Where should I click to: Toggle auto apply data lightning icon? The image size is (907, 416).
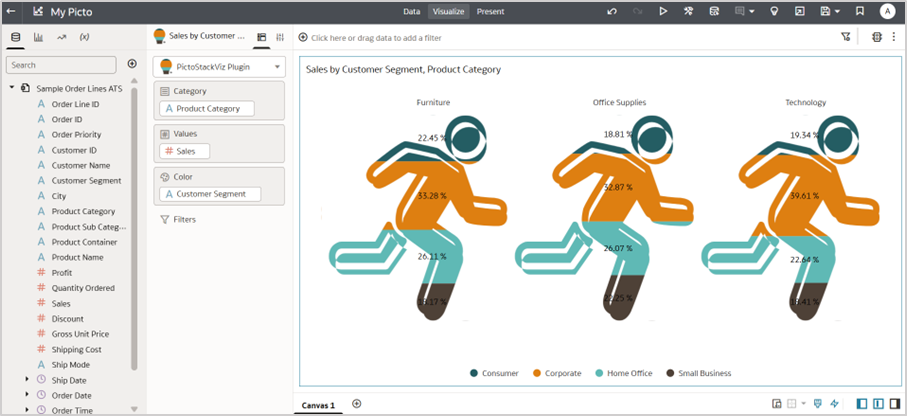835,404
